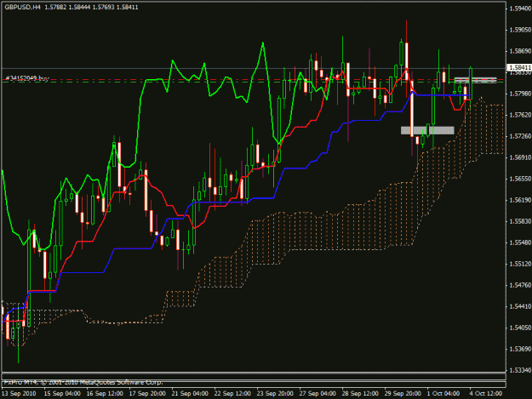Click the 29 Sep 20:00 time label

click(x=403, y=394)
